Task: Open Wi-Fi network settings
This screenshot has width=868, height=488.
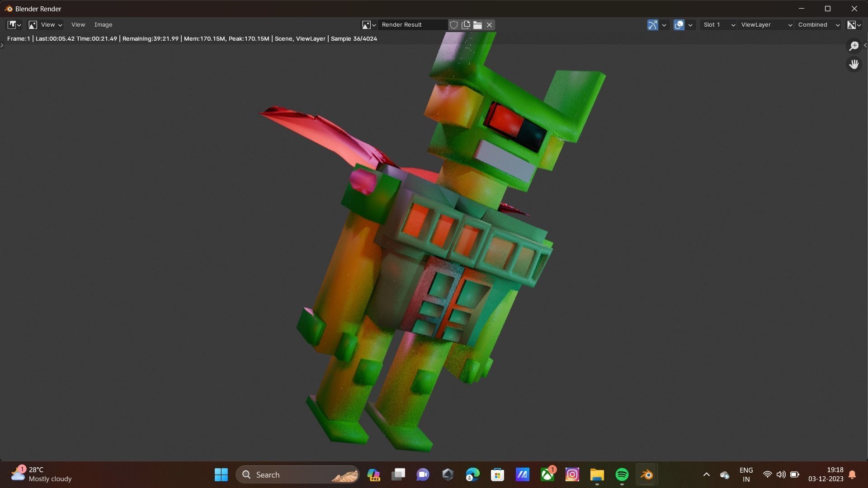Action: pyautogui.click(x=767, y=474)
